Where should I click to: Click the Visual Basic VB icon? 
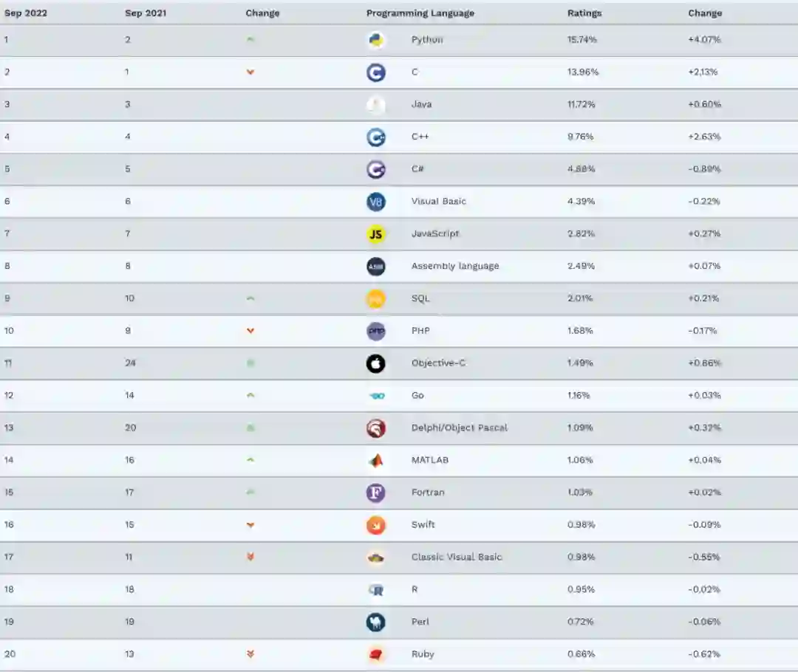click(376, 202)
